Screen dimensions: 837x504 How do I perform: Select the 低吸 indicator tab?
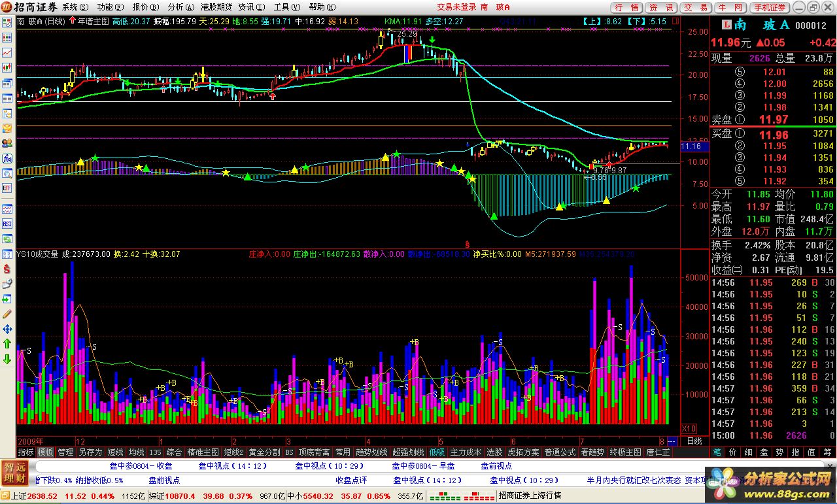click(x=437, y=452)
